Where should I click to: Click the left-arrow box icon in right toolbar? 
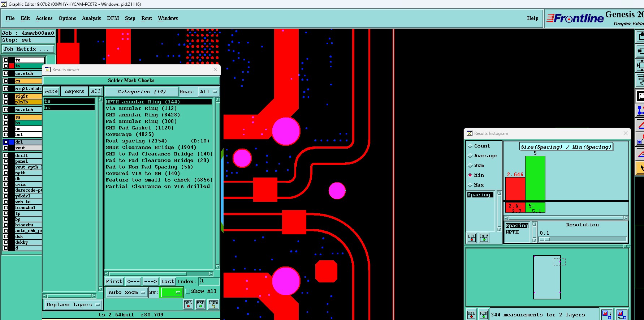640,51
